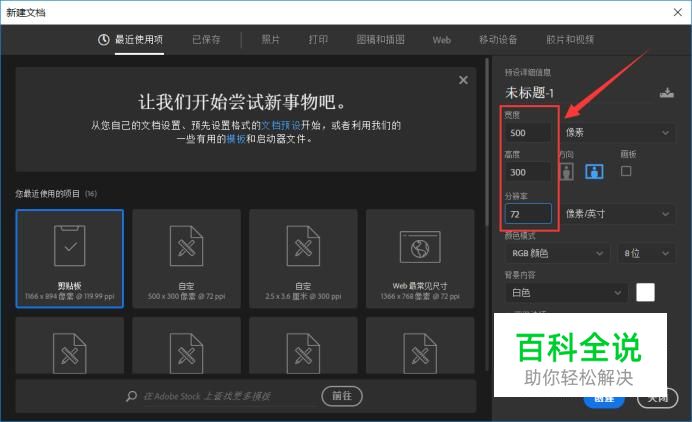Select the 自定 2.5 x 3.6 厘米 preset
Image resolution: width=692 pixels, height=422 pixels.
tap(303, 259)
